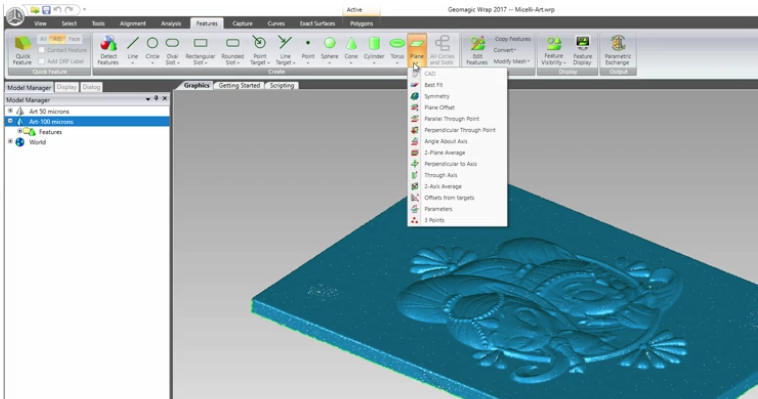Expand the Features folder node
The width and height of the screenshot is (758, 399).
(20, 131)
